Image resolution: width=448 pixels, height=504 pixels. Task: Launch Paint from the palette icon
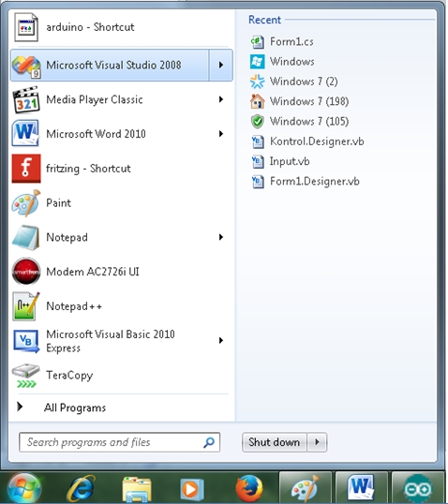click(26, 203)
